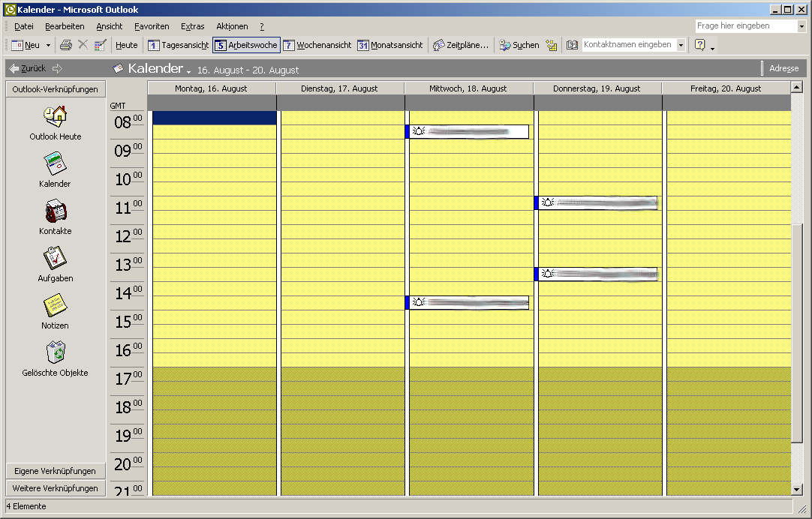Open the Extras menu

pyautogui.click(x=193, y=26)
